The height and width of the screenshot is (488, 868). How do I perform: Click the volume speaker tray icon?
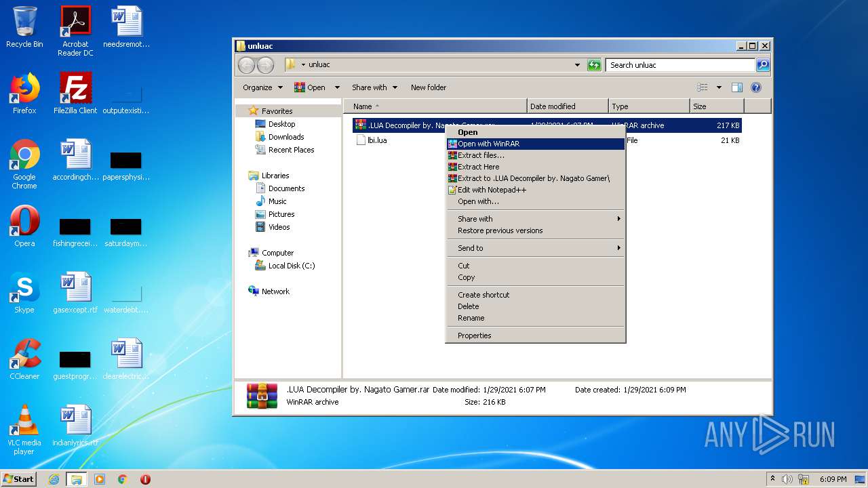787,479
